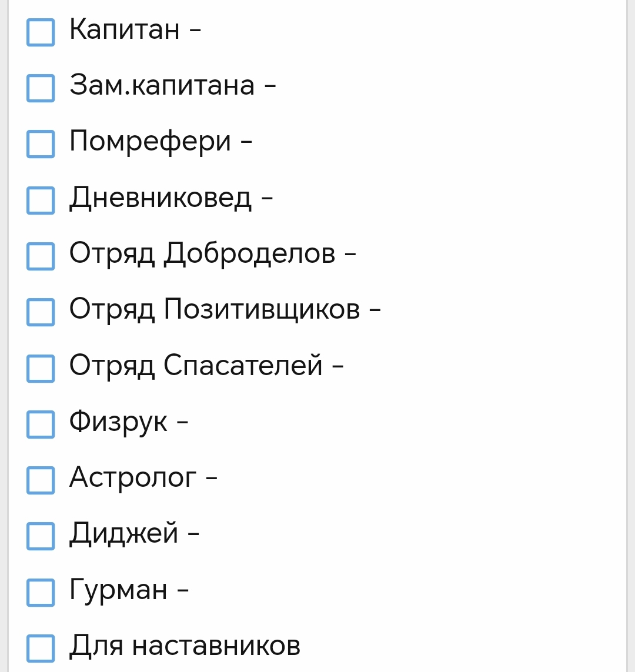Mark the Дневниковед checkbox

click(41, 200)
